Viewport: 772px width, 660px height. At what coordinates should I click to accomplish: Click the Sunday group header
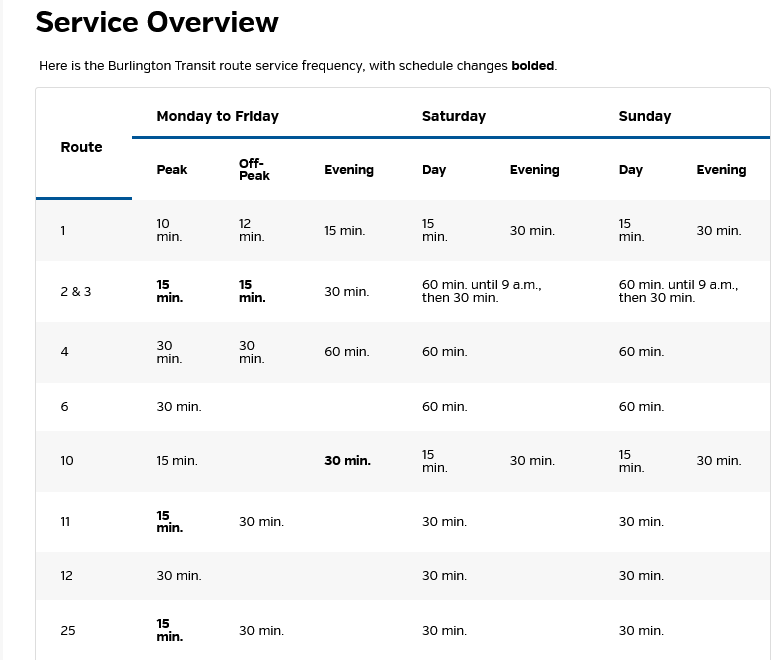[644, 116]
